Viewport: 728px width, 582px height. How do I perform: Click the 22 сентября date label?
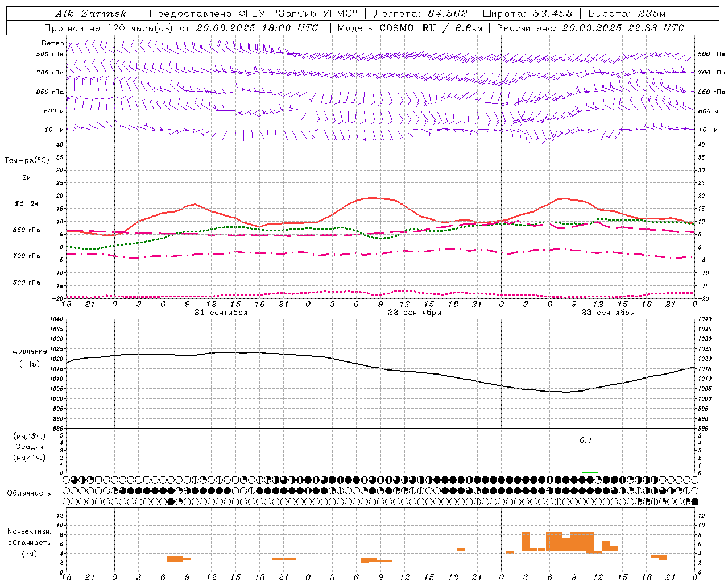(415, 313)
